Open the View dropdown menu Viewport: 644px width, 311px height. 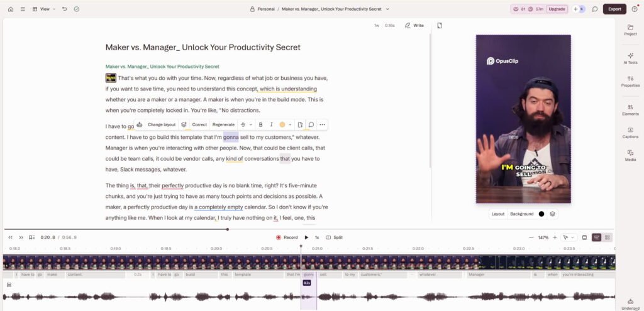click(44, 9)
